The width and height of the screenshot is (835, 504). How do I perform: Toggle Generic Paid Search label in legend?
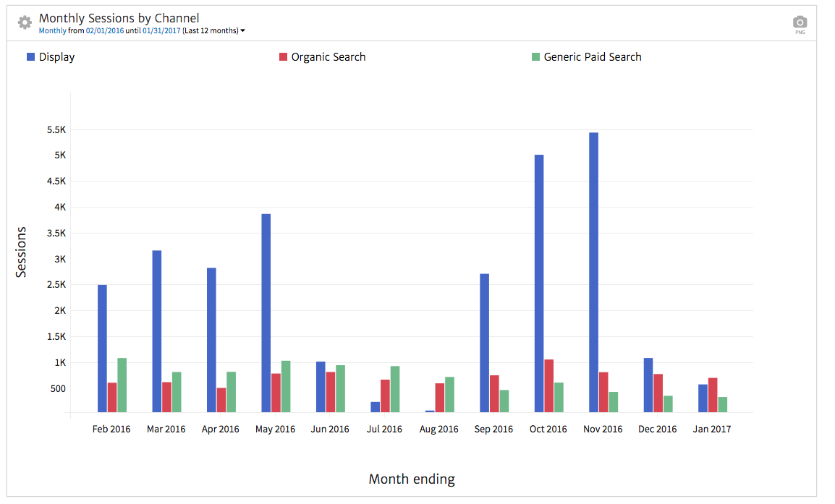point(592,57)
